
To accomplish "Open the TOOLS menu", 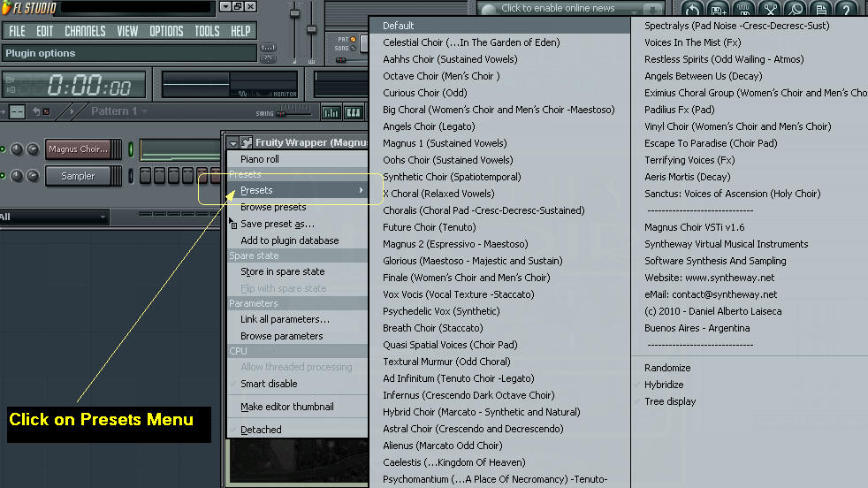I will click(x=207, y=31).
